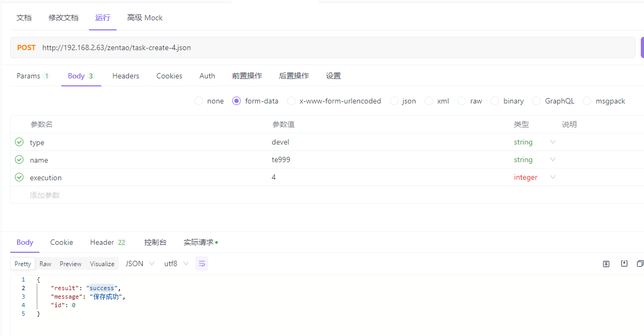The image size is (644, 336).
Task: Open the utf8 encoding dropdown
Action: click(176, 263)
